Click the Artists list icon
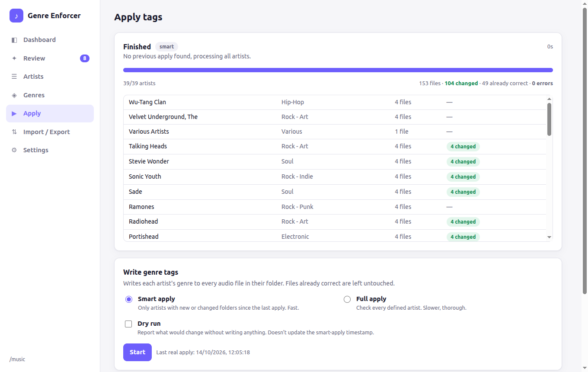Image resolution: width=588 pixels, height=372 pixels. 14,77
